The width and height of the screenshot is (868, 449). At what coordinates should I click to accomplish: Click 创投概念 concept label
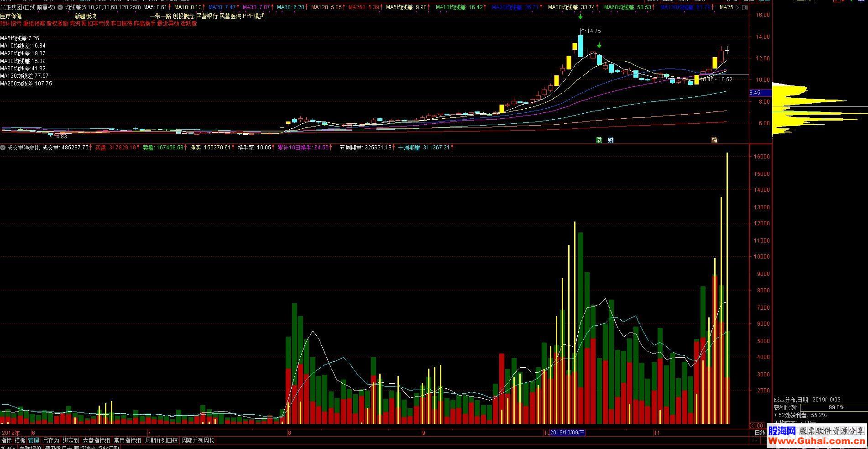tap(184, 16)
